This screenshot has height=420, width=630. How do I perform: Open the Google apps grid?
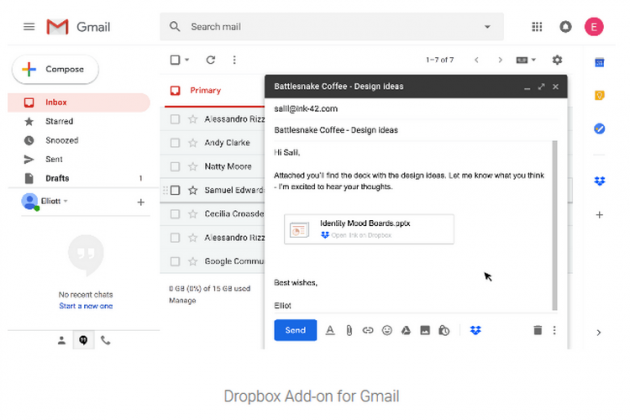tap(537, 27)
